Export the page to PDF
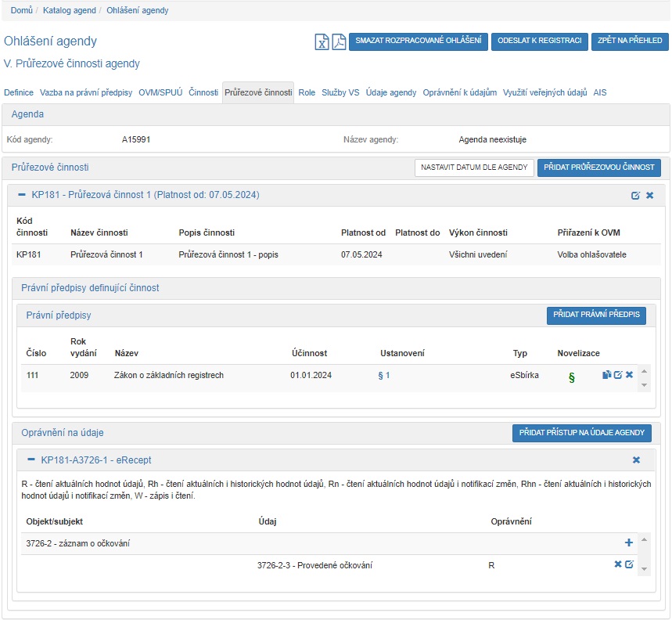The image size is (672, 620). [339, 42]
